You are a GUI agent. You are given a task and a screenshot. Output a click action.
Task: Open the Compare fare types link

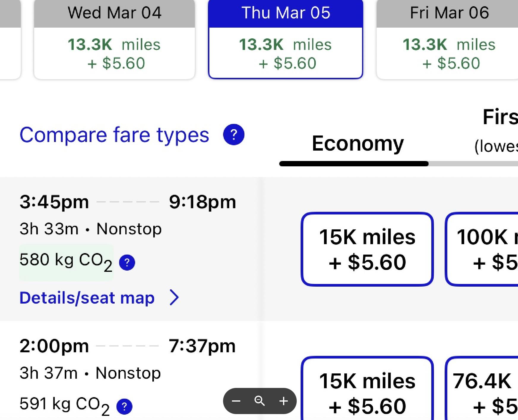114,135
